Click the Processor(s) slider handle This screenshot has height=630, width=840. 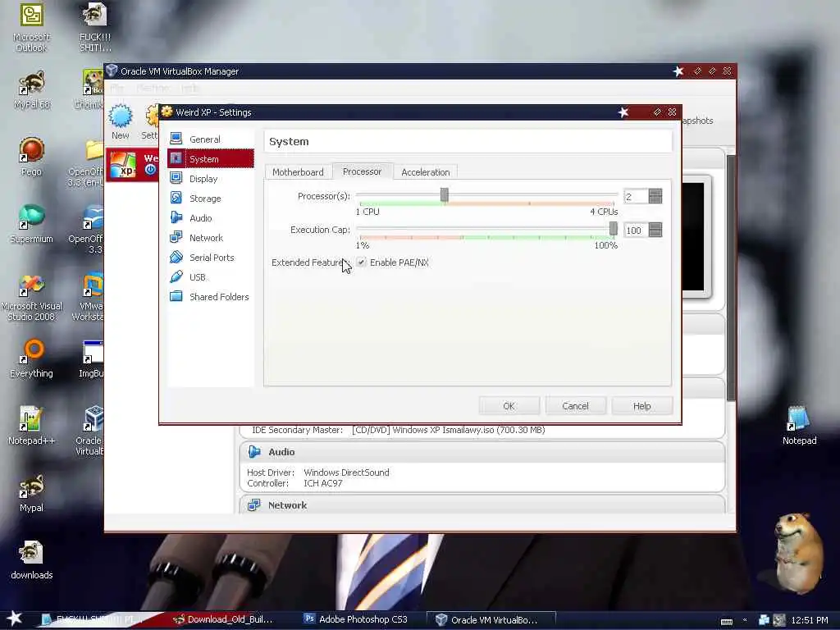444,195
